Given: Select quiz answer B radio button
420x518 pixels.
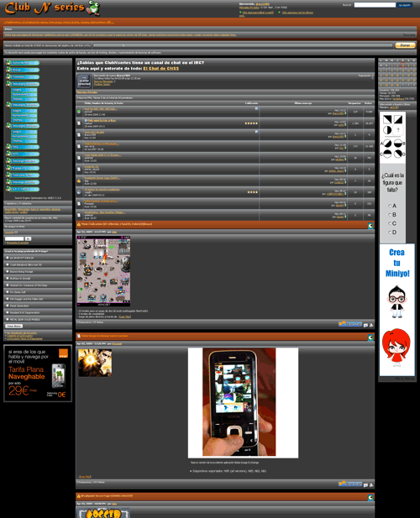Looking at the screenshot, I should 390,215.
